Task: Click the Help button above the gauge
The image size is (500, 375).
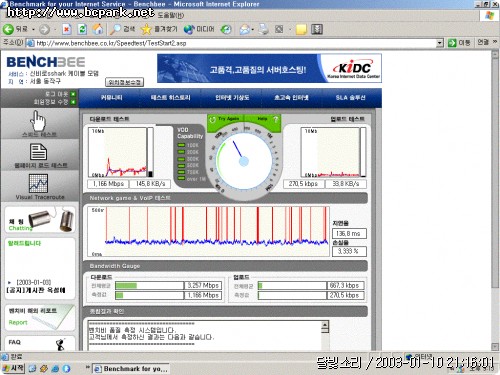Action: coord(262,119)
